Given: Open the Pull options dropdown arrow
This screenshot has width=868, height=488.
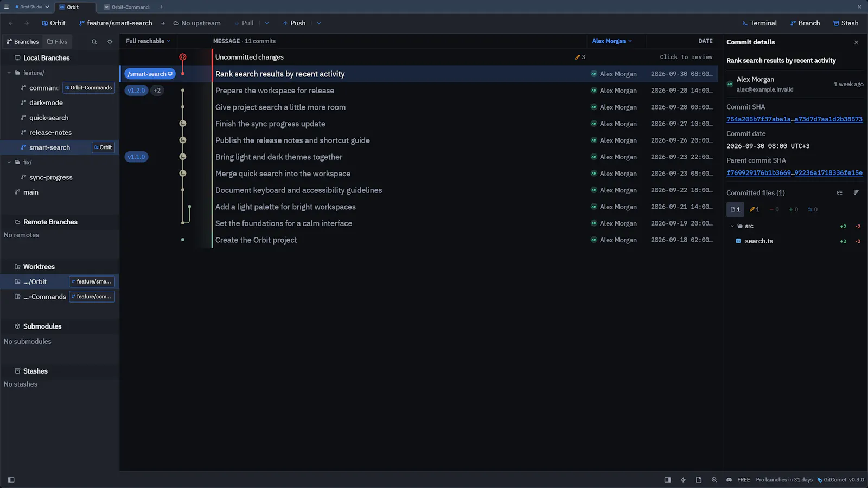Looking at the screenshot, I should coord(267,23).
